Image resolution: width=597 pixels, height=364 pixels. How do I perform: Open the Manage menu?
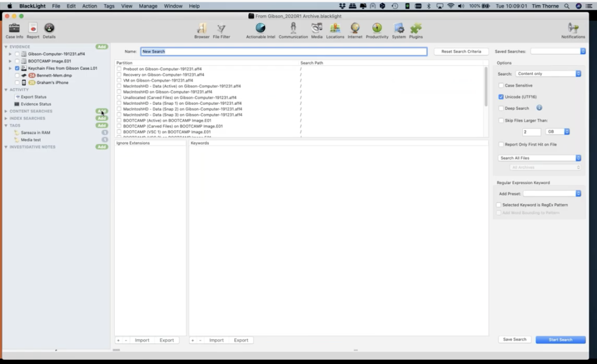(x=148, y=6)
